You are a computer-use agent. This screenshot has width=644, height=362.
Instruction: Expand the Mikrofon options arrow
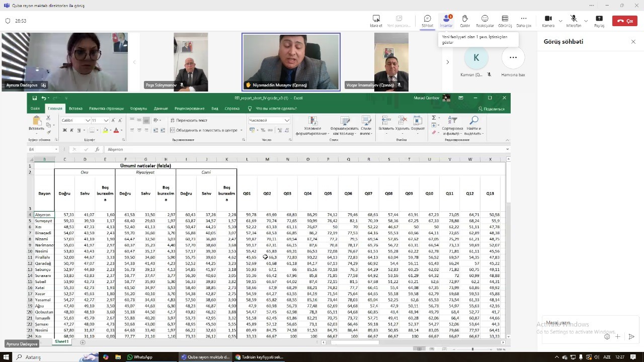click(x=586, y=21)
